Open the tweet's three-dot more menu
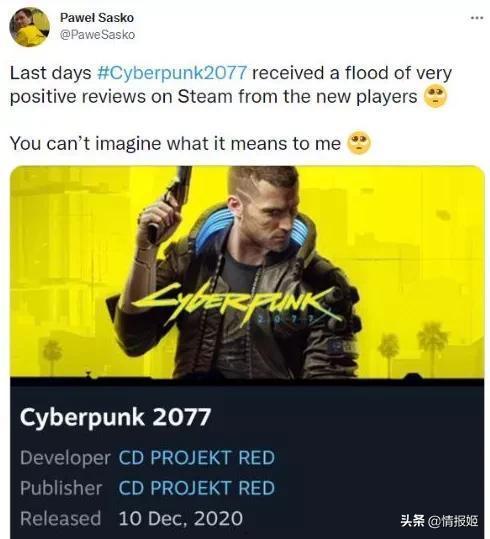The height and width of the screenshot is (539, 490). coord(477,18)
